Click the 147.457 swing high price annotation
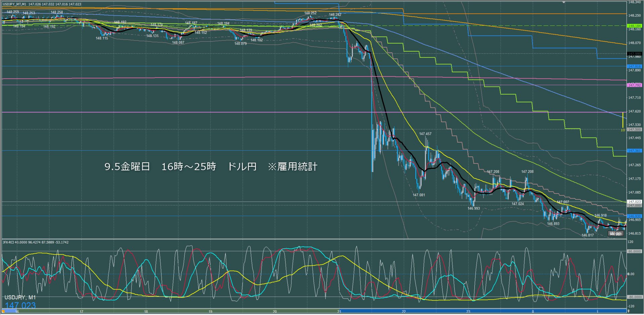The height and width of the screenshot is (315, 644). point(425,134)
